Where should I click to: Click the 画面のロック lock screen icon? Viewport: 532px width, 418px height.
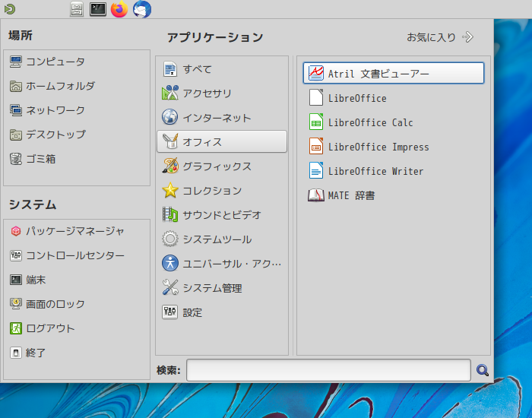(x=16, y=304)
